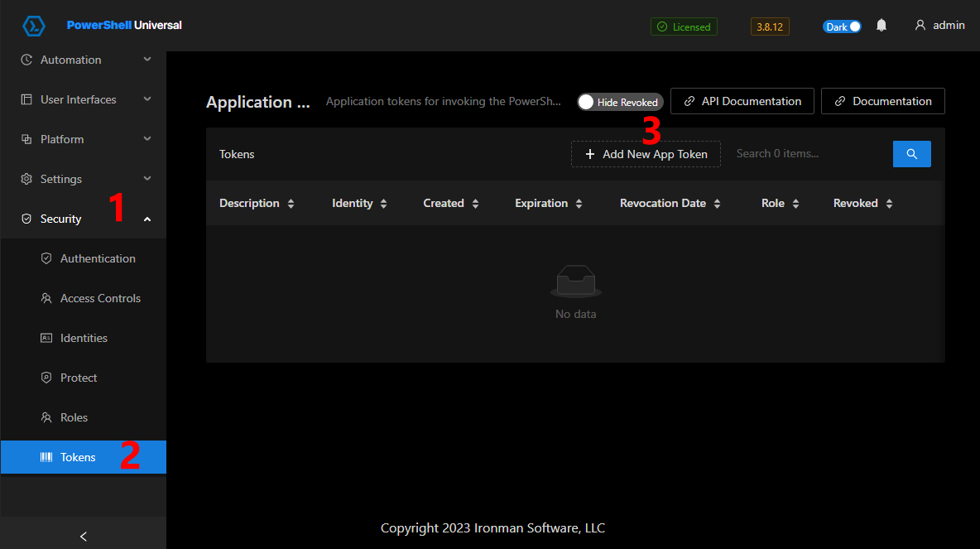The width and height of the screenshot is (980, 549).
Task: Click the admin user icon
Action: pos(920,26)
